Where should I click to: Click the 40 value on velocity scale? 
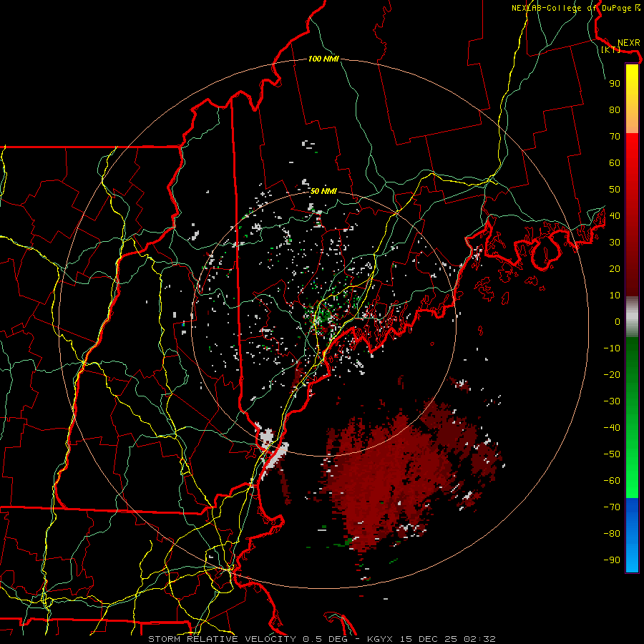pos(615,216)
